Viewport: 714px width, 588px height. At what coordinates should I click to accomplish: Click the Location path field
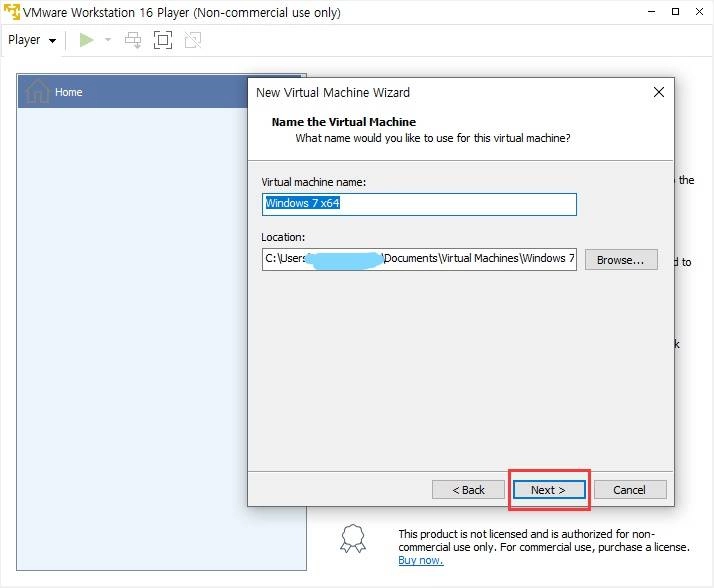(x=419, y=259)
